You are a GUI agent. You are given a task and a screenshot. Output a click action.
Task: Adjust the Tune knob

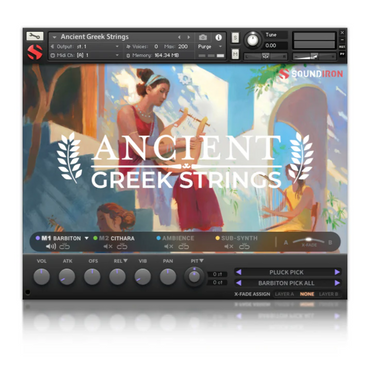coord(253,40)
